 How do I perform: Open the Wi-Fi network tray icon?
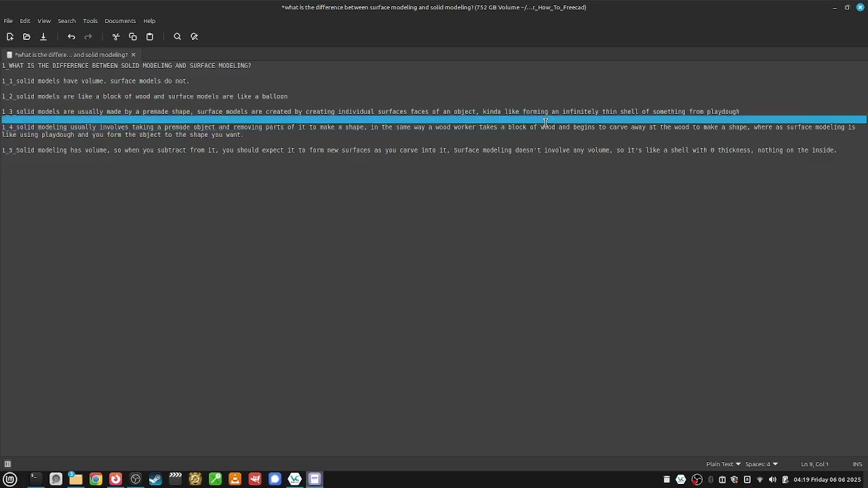[x=759, y=480]
